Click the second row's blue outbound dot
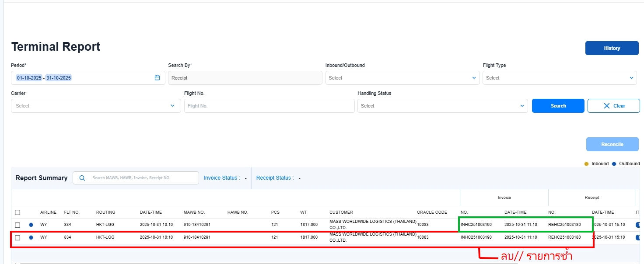The width and height of the screenshot is (644, 264). coord(31,238)
